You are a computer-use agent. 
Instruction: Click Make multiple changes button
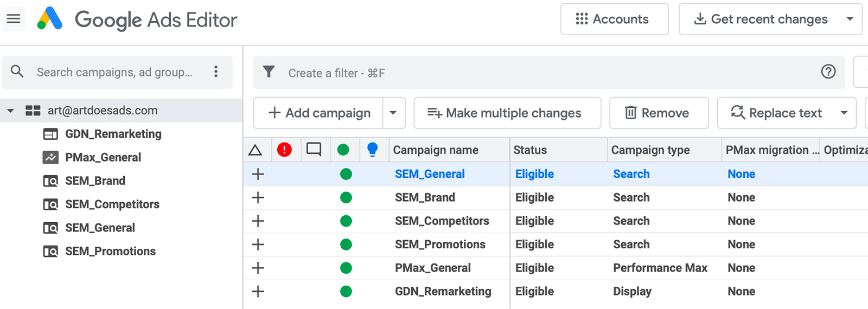(507, 113)
